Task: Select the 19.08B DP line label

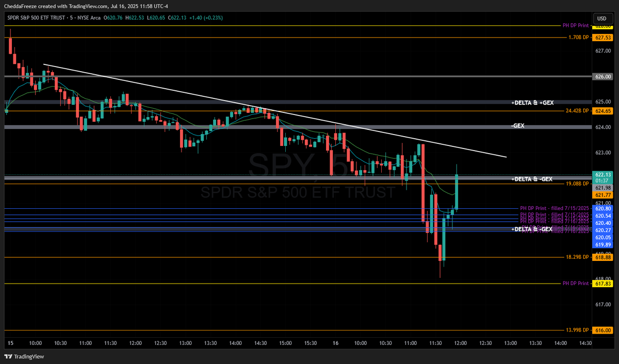Action: pyautogui.click(x=577, y=183)
